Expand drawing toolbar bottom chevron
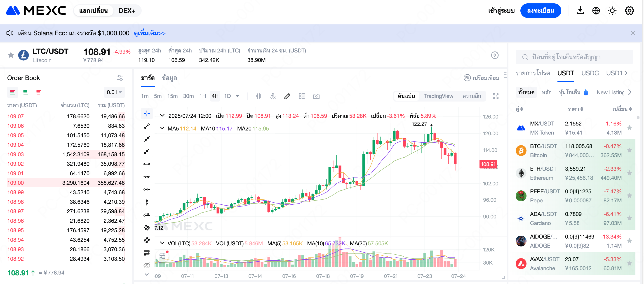Image resolution: width=644 pixels, height=284 pixels. coord(147,274)
